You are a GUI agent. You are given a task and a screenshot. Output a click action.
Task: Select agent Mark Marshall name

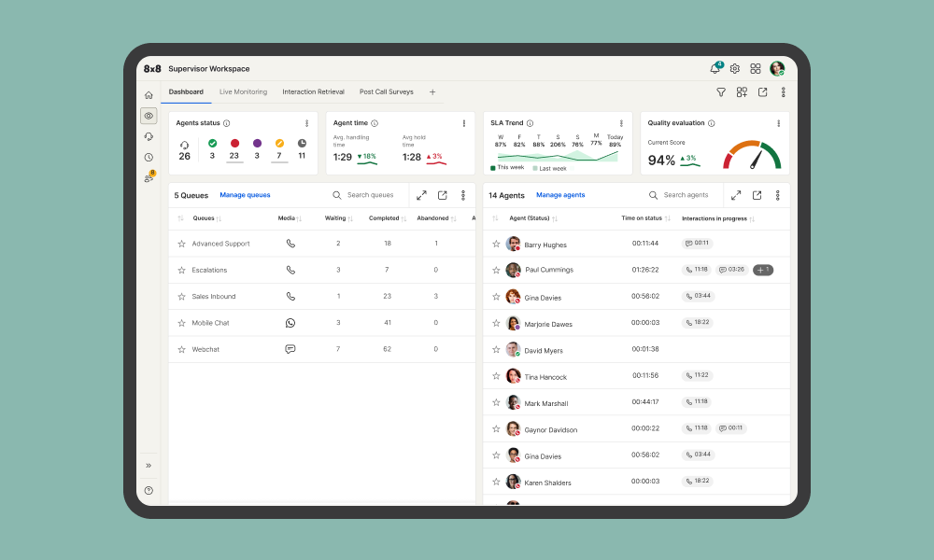[546, 403]
